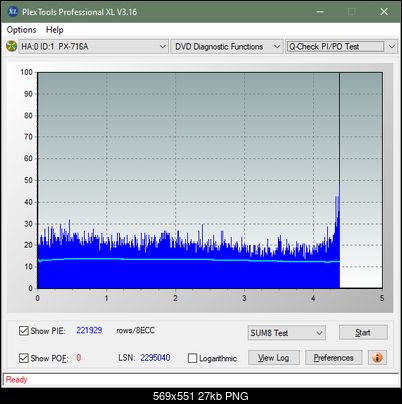Open the Options menu
The image size is (402, 404).
click(21, 30)
